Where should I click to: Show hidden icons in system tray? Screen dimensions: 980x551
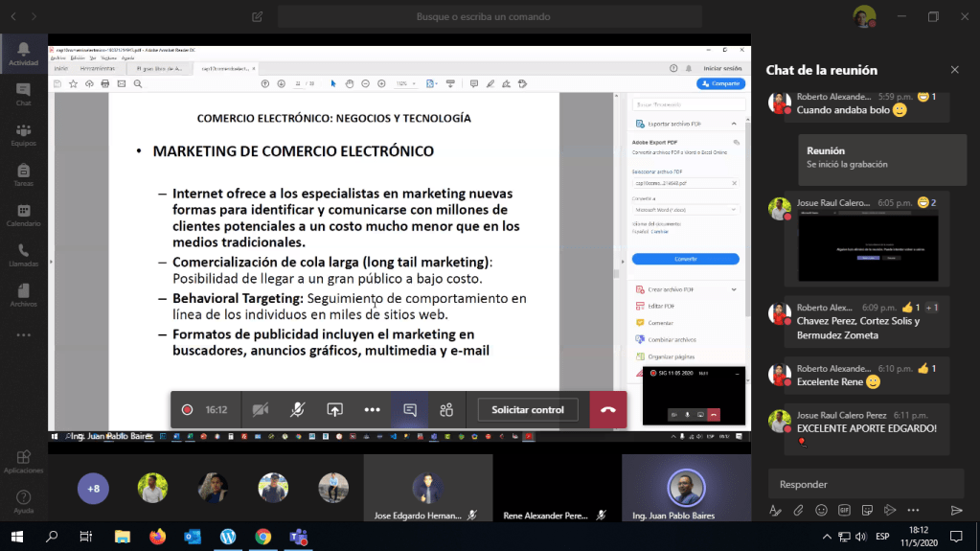pos(826,537)
